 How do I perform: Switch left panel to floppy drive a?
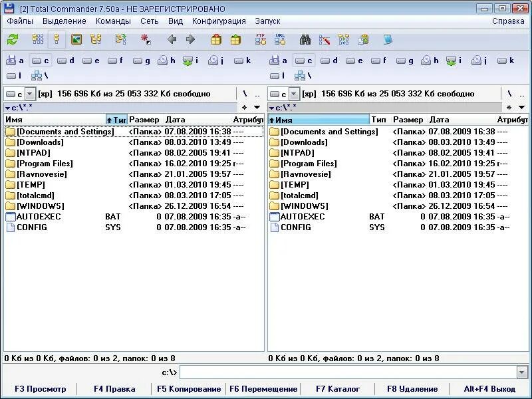click(x=15, y=61)
